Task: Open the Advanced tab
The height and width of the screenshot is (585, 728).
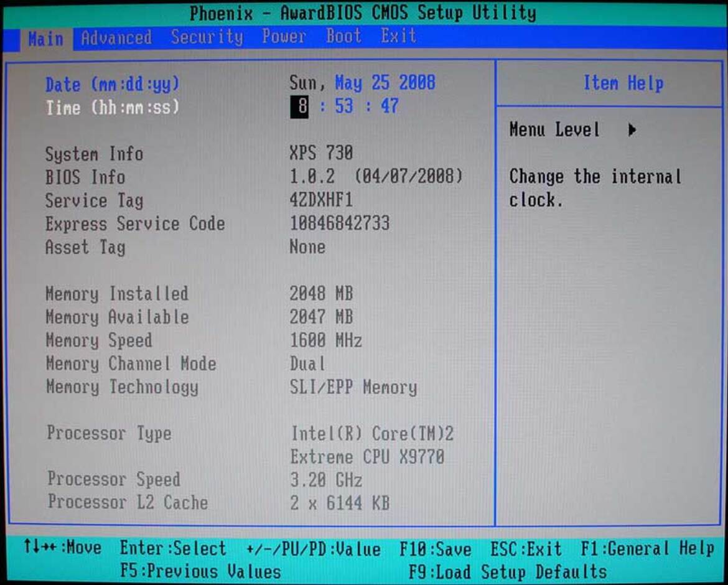Action: pos(116,37)
